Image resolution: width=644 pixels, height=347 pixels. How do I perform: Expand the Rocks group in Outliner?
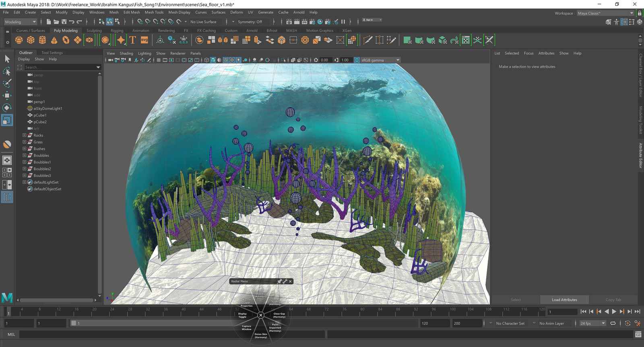coord(24,135)
